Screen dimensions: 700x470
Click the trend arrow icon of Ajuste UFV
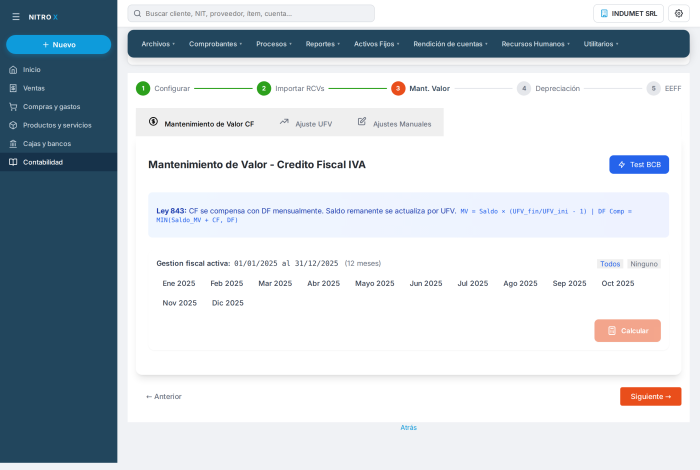coord(284,121)
